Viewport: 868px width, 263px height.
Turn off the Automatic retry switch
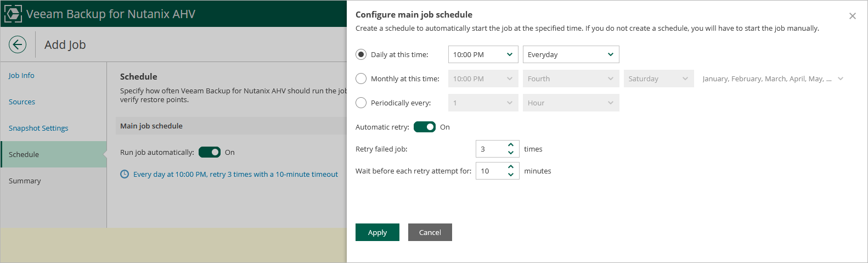425,127
